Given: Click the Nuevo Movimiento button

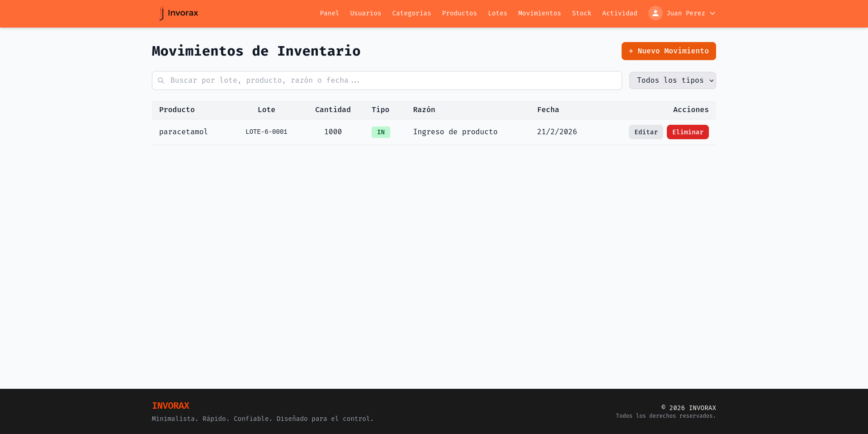Looking at the screenshot, I should tap(669, 51).
